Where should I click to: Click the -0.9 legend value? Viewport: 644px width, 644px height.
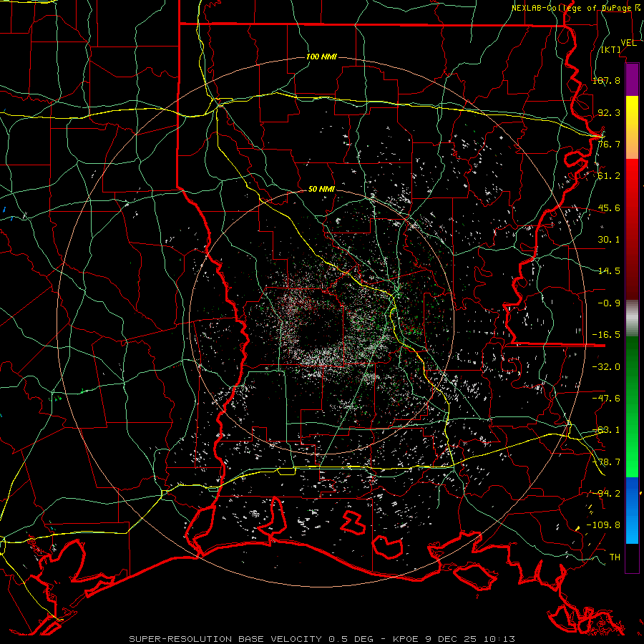tap(609, 303)
